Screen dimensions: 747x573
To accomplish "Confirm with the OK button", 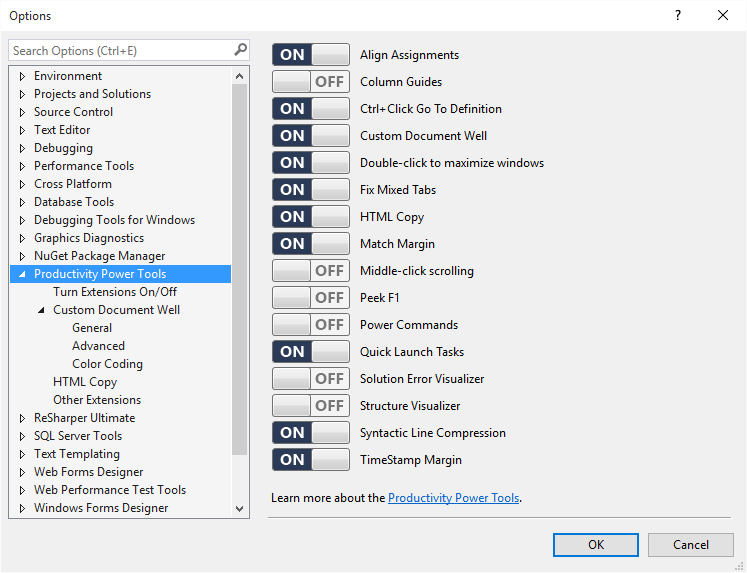I will (x=596, y=544).
